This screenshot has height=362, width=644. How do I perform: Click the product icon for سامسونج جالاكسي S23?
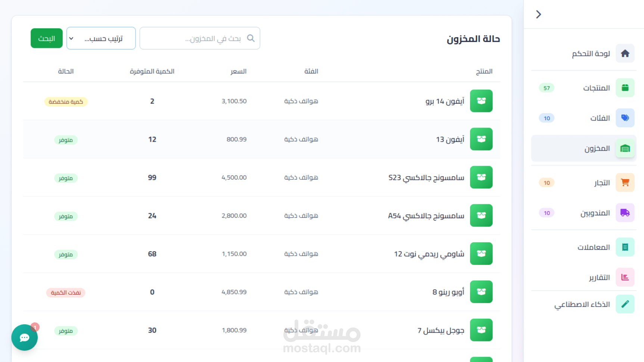[x=481, y=177]
